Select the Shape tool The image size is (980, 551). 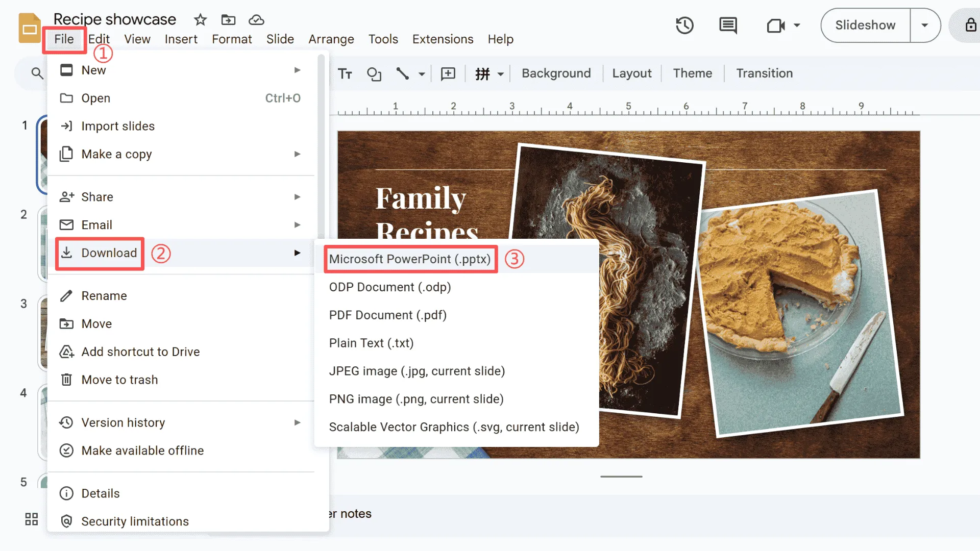point(374,74)
